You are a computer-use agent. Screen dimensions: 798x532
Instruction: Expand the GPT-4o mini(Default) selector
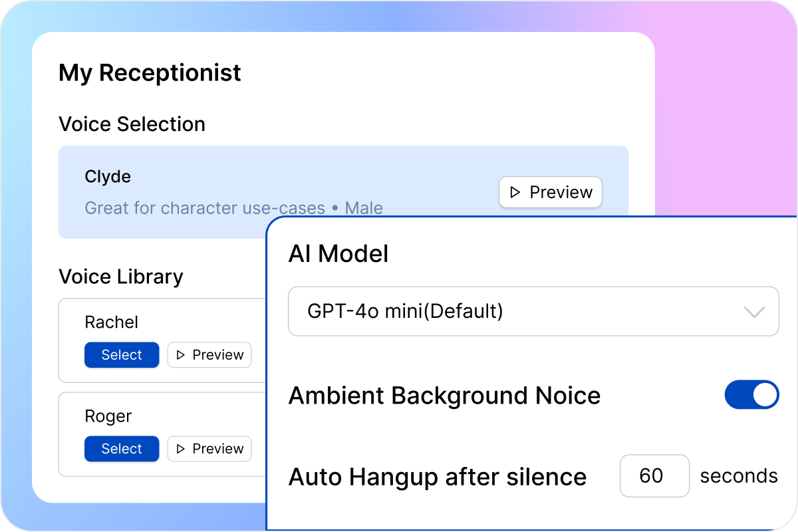pos(533,311)
